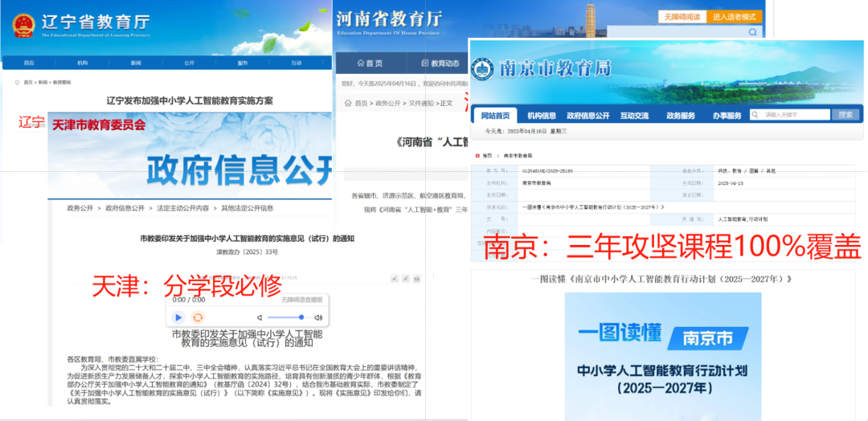Image resolution: width=868 pixels, height=421 pixels.
Task: Click the 无障碍语音播报 label in audio player
Action: [x=301, y=300]
